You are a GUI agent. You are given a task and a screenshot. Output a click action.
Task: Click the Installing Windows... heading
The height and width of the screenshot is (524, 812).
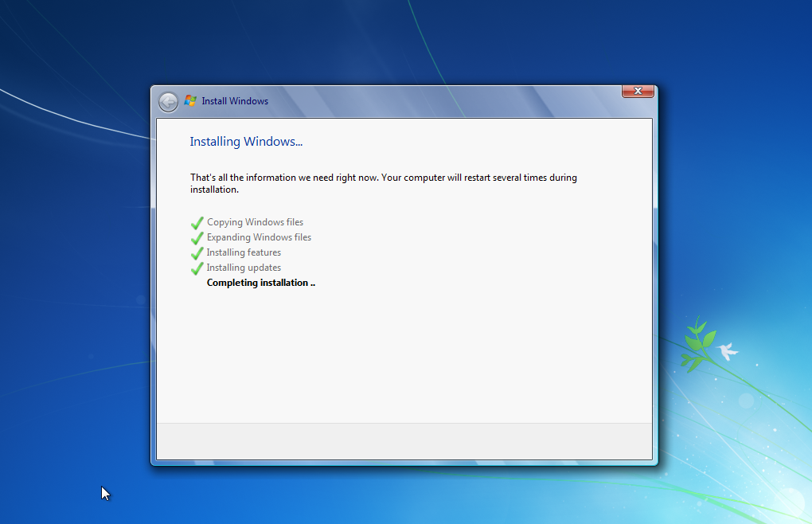(x=246, y=142)
